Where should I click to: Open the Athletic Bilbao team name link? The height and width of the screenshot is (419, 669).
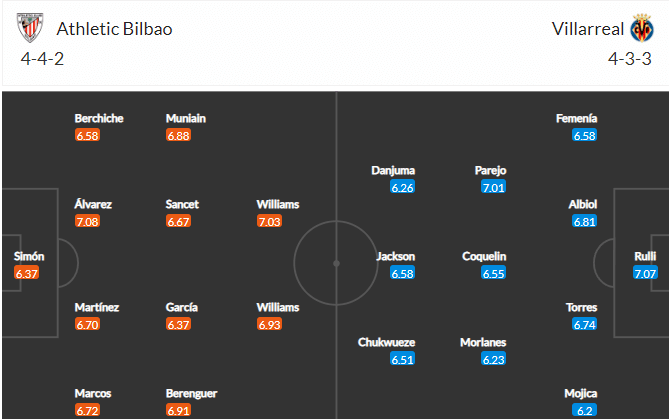coord(114,29)
